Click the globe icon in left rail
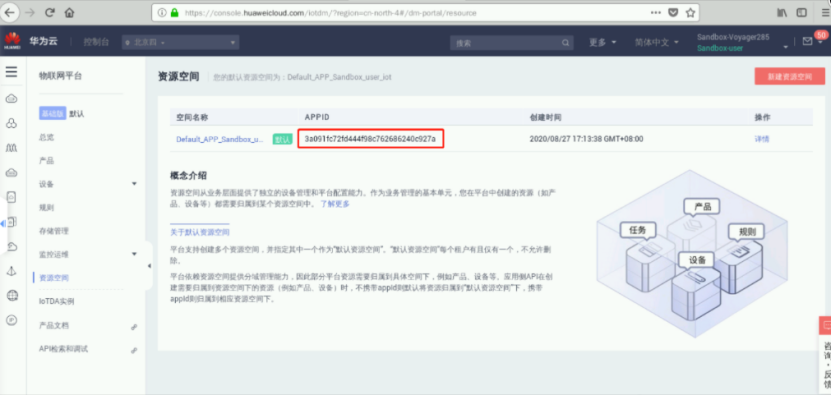The image size is (831, 396). coord(12,296)
